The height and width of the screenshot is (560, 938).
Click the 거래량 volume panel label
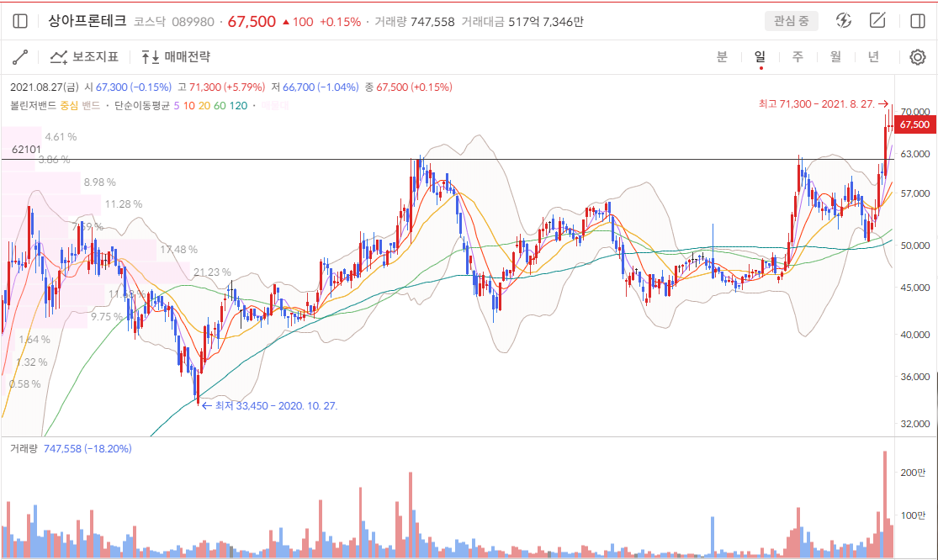pyautogui.click(x=24, y=448)
